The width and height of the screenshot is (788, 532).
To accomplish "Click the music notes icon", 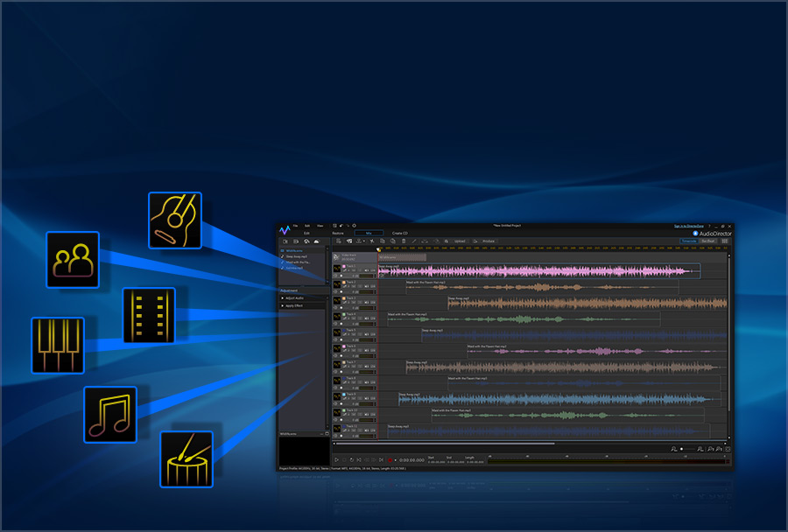I will (110, 415).
